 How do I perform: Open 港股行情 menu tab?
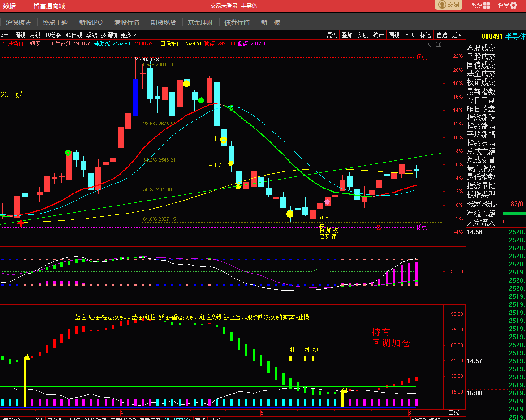point(126,22)
